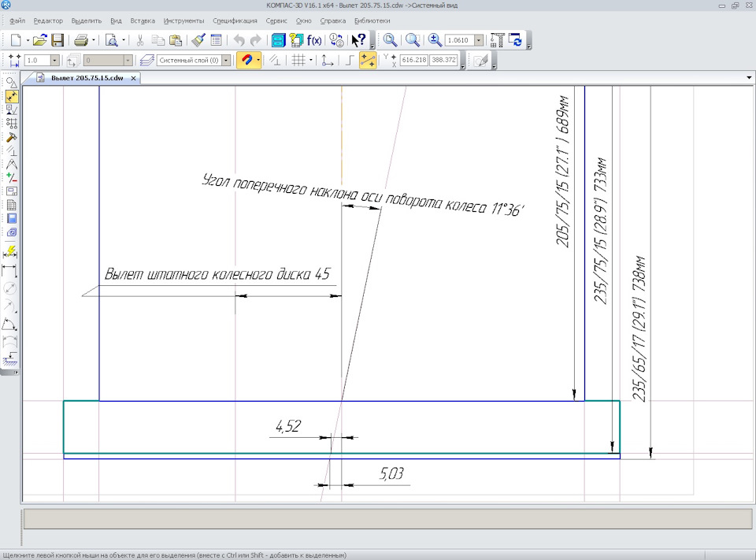Open the print dialog via printer icon
This screenshot has height=560, width=756.
(81, 40)
